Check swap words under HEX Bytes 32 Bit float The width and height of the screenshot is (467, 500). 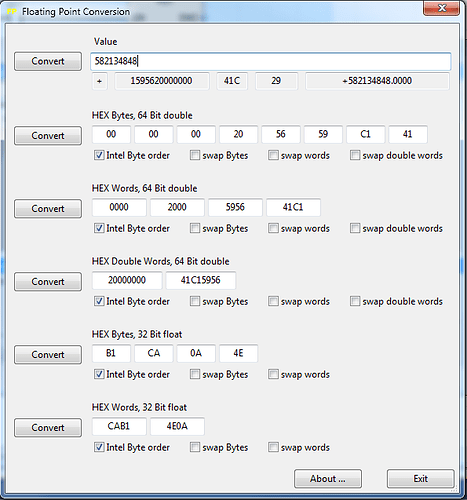[x=273, y=374]
